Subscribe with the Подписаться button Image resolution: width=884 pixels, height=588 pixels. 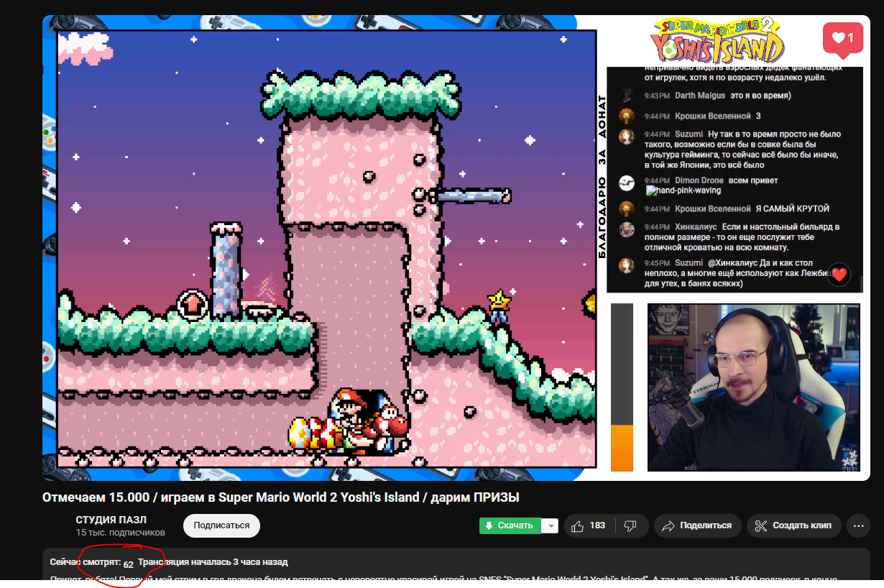221,525
